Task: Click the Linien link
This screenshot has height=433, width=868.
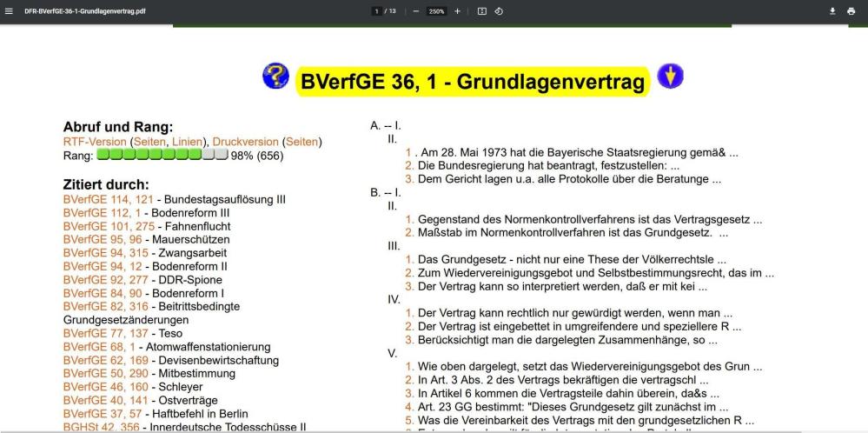Action: coord(181,142)
